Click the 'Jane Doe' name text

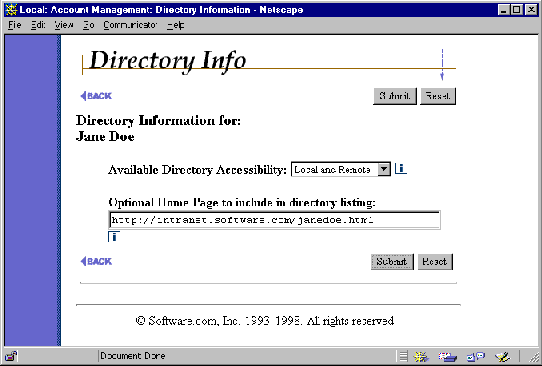pos(105,137)
